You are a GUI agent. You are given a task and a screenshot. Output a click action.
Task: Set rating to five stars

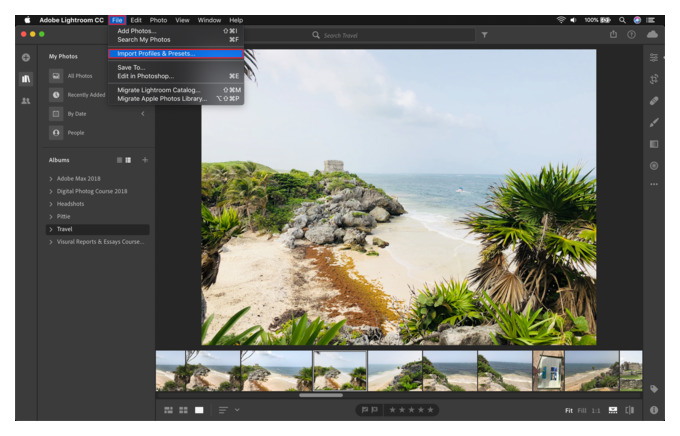click(x=430, y=410)
